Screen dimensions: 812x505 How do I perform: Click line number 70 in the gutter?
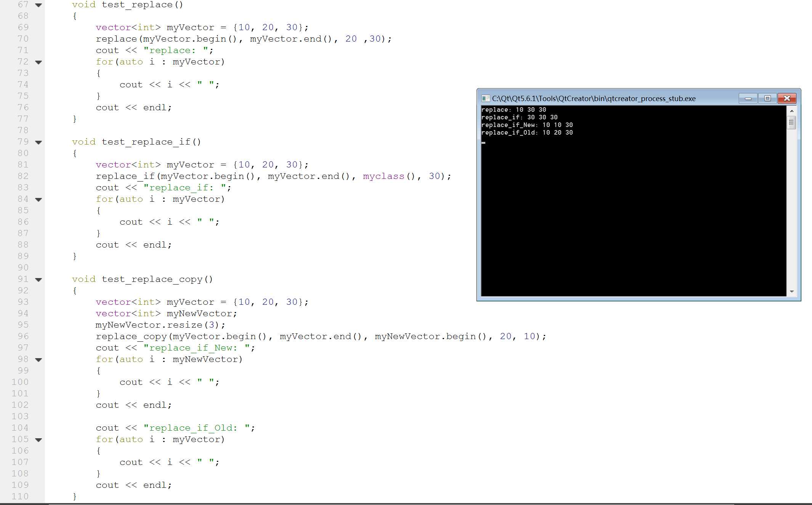pyautogui.click(x=23, y=39)
